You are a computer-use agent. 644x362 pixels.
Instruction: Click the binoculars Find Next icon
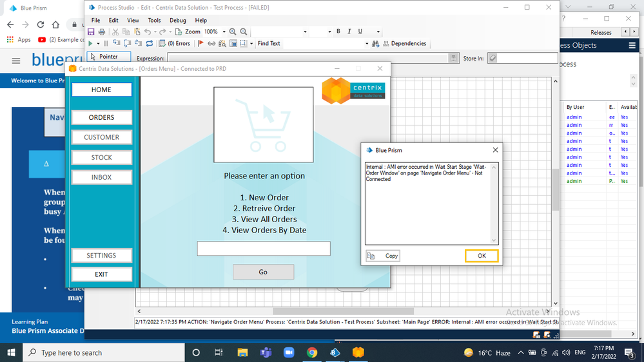click(x=375, y=44)
